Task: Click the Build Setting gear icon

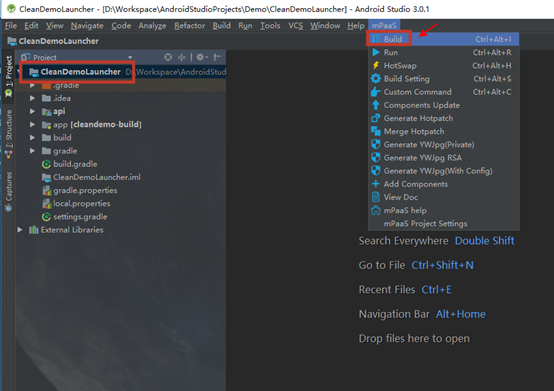Action: (376, 78)
